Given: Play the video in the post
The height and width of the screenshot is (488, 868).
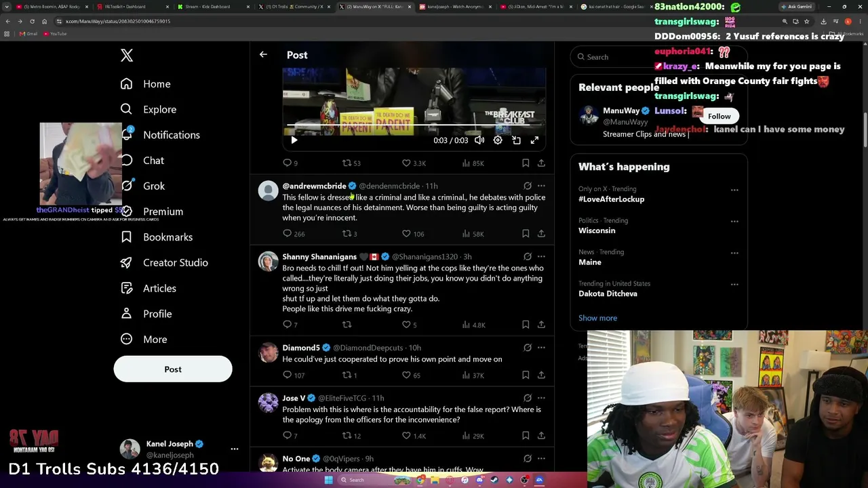Looking at the screenshot, I should coord(294,140).
